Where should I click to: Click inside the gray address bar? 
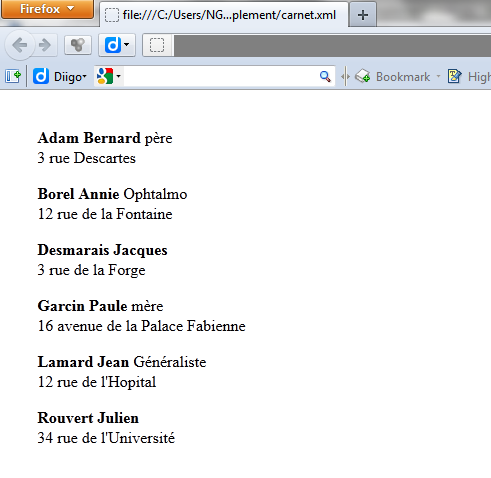point(332,45)
